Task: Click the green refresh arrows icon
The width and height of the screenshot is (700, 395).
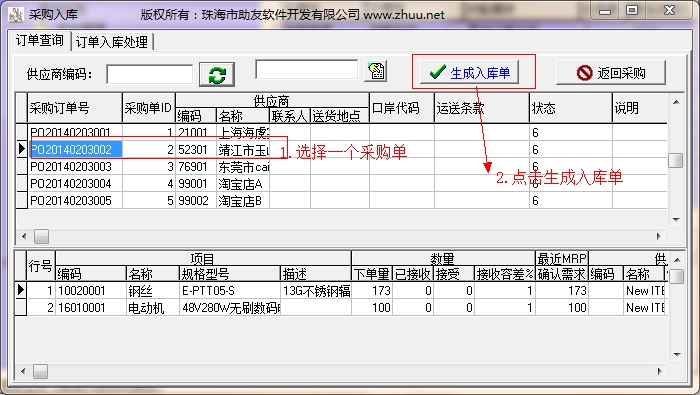Action: click(x=217, y=75)
